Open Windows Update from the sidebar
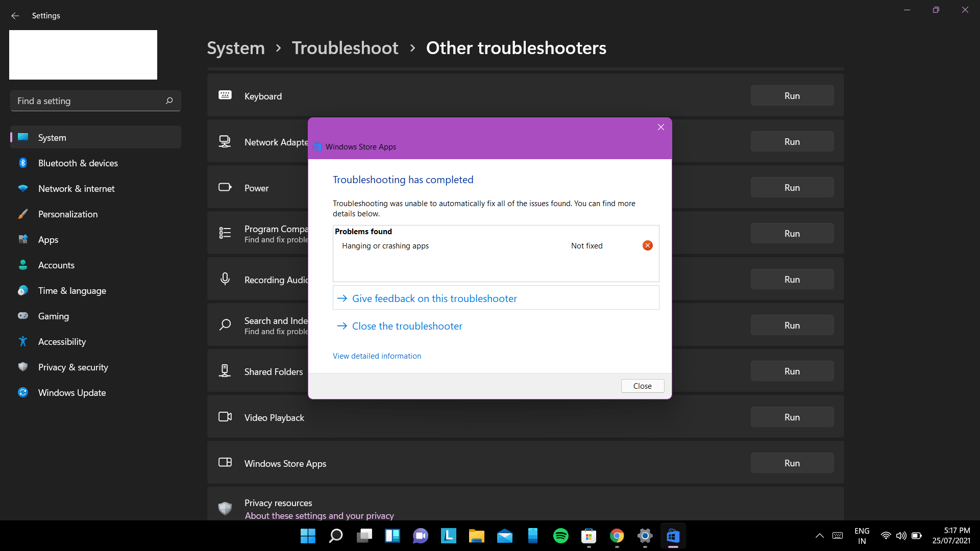 (71, 392)
